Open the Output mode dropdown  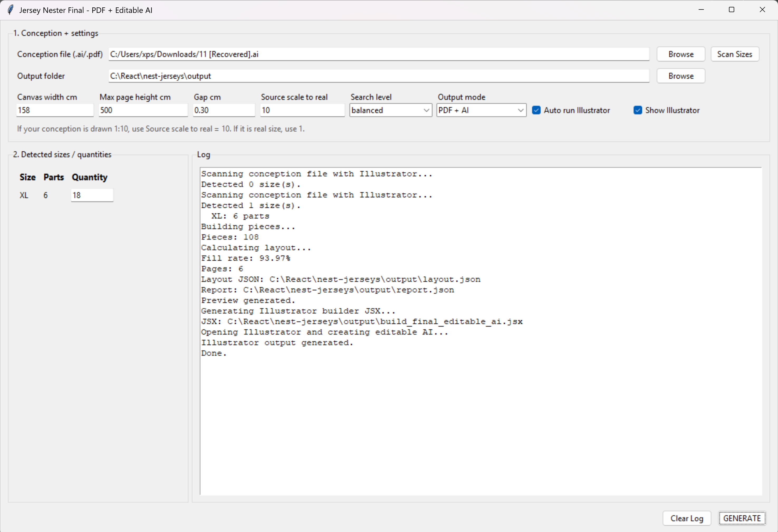point(481,110)
